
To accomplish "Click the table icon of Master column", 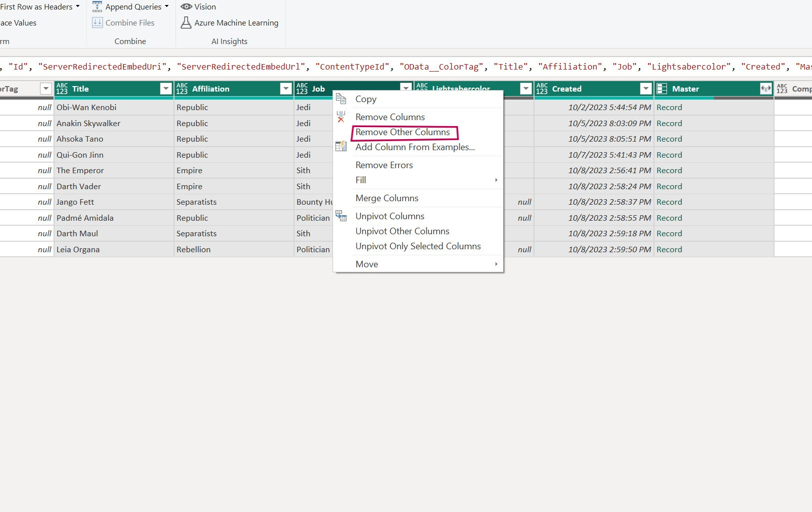I will pyautogui.click(x=661, y=89).
